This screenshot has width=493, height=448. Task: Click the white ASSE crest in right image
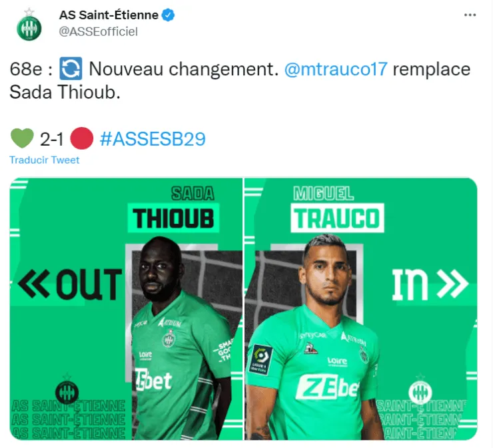tap(420, 390)
